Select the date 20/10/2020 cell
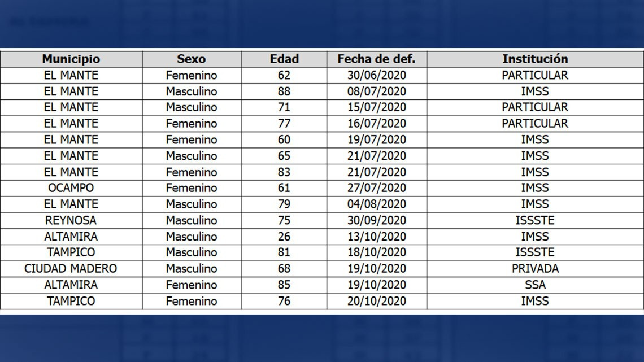The width and height of the screenshot is (644, 362). [x=376, y=301]
